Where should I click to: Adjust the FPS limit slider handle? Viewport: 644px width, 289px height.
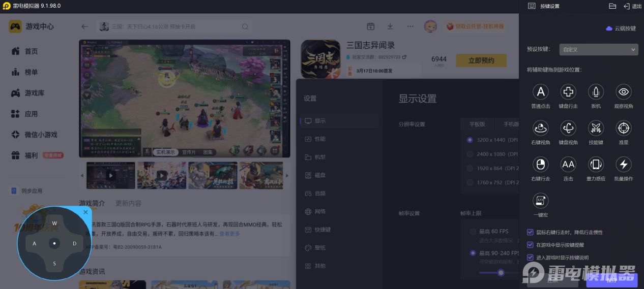[x=501, y=273]
